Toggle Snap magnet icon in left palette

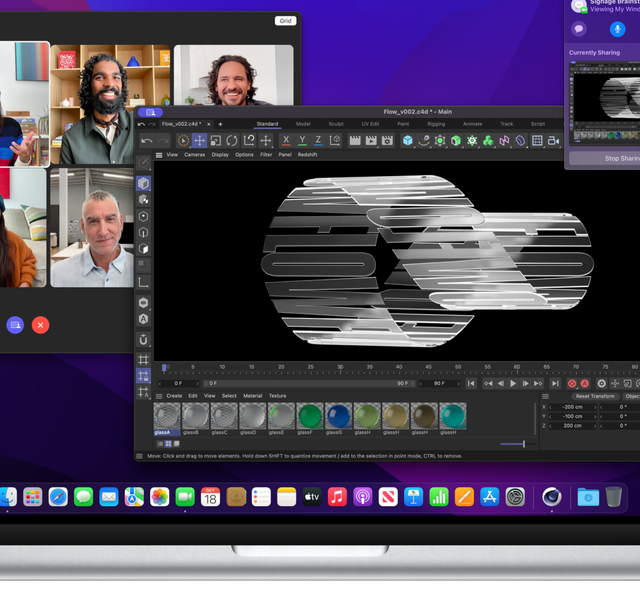click(x=143, y=339)
